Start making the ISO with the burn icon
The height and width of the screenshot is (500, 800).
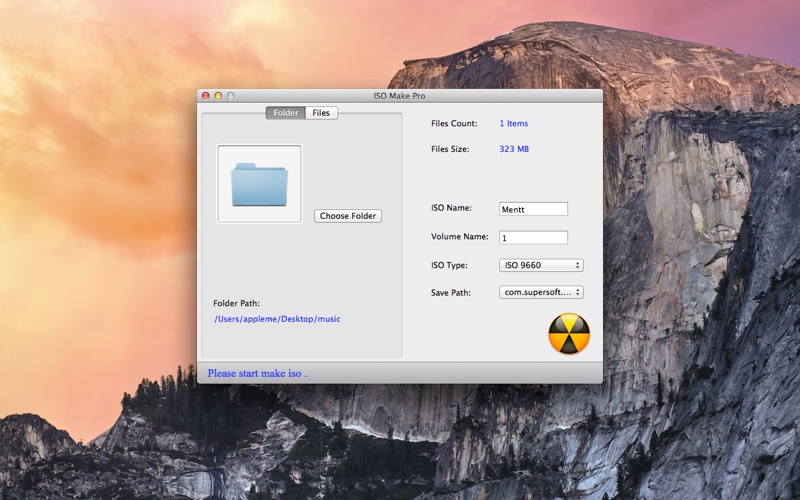tap(569, 334)
